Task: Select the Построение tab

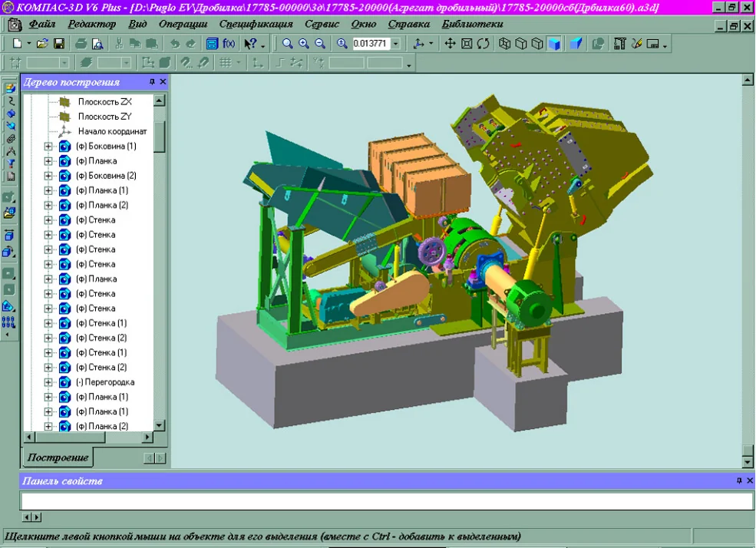Action: [58, 457]
